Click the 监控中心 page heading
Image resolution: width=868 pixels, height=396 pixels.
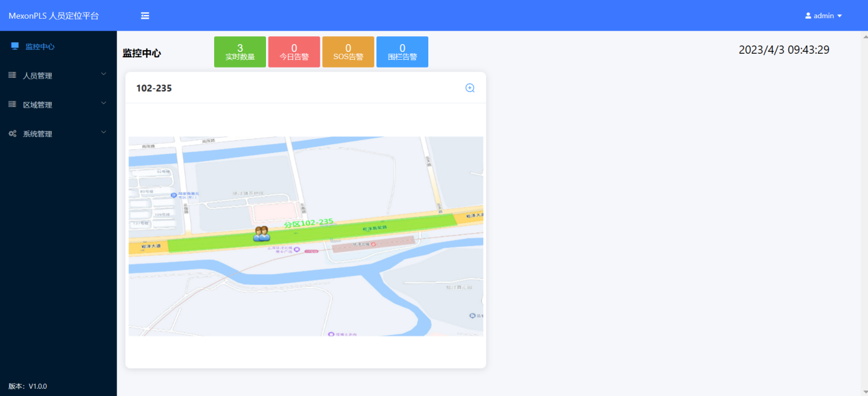tap(142, 53)
